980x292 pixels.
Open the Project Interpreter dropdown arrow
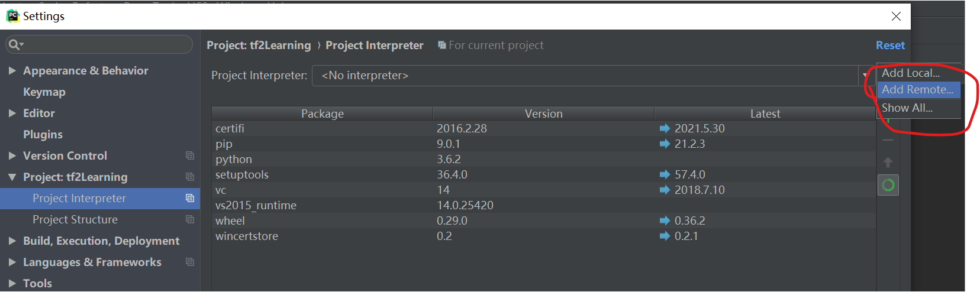pyautogui.click(x=866, y=76)
